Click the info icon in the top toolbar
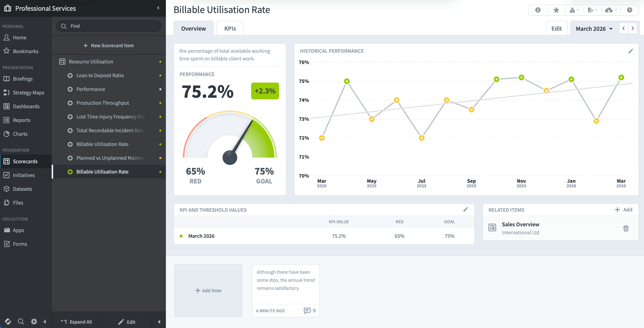 [538, 10]
